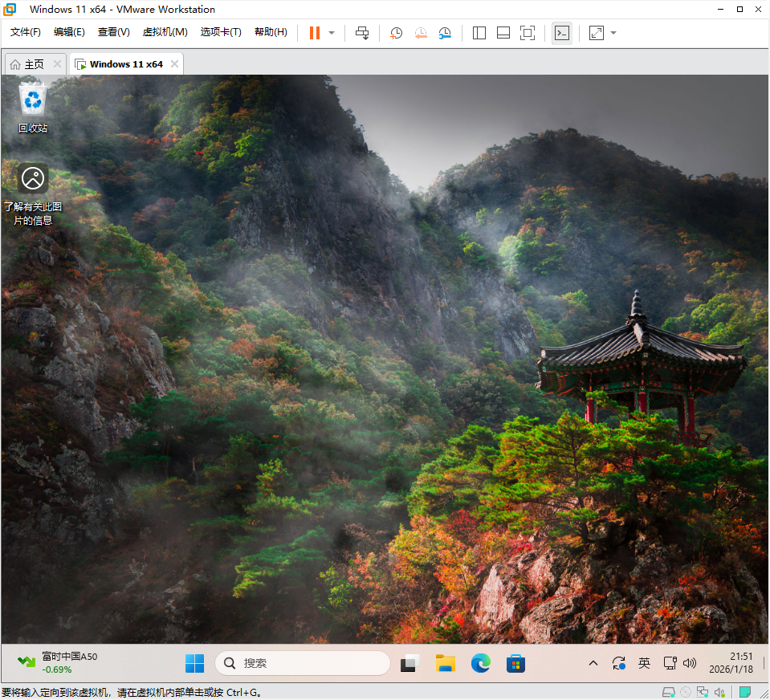Click the 搜索 search box on taskbar
Viewport: 770px width, 700px height.
[x=303, y=663]
